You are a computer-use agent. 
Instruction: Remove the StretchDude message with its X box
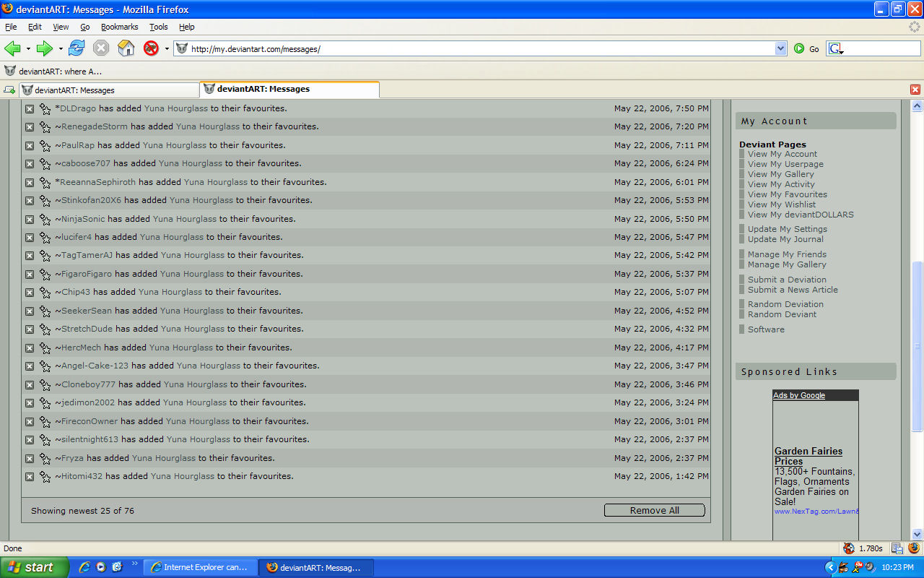coord(30,329)
